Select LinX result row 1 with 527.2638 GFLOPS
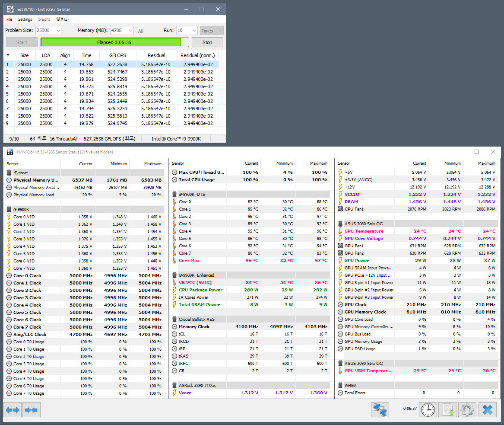This screenshot has height=425, width=504. pos(111,64)
